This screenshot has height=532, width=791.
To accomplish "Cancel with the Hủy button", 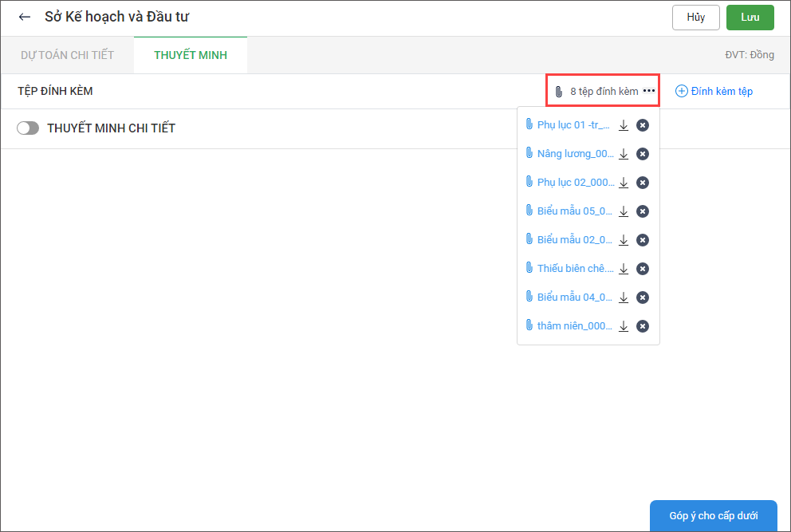I will (x=696, y=18).
